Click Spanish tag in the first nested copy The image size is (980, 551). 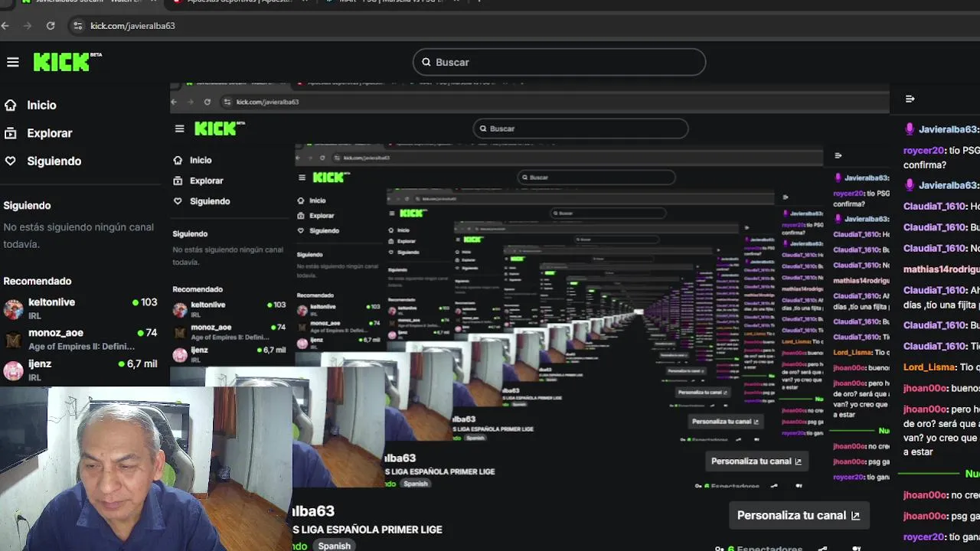coord(416,484)
